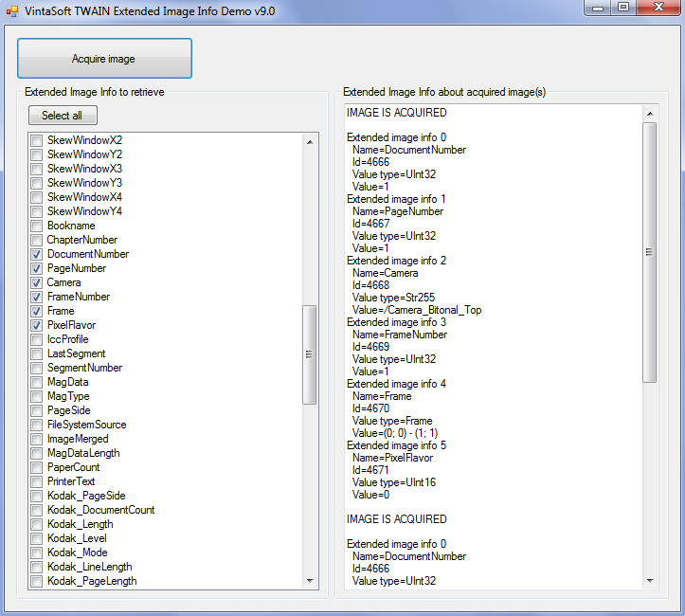Click the 'Value type=UInt16' line
This screenshot has height=616, width=685.
tap(394, 482)
